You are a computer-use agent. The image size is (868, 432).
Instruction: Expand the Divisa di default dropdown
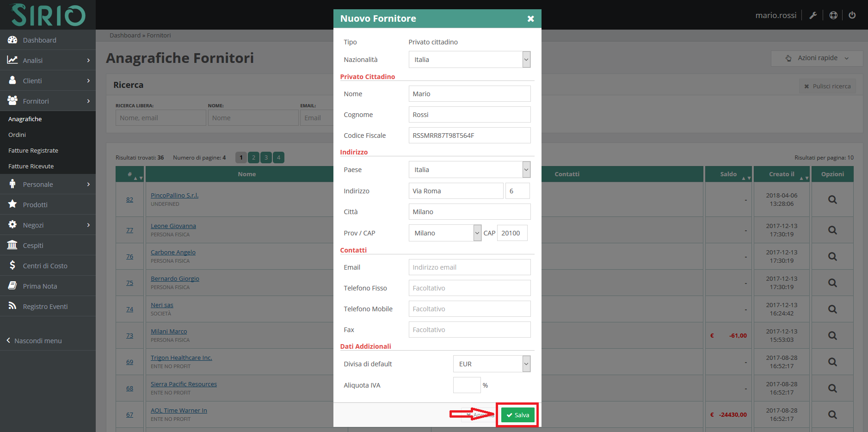tap(491, 364)
